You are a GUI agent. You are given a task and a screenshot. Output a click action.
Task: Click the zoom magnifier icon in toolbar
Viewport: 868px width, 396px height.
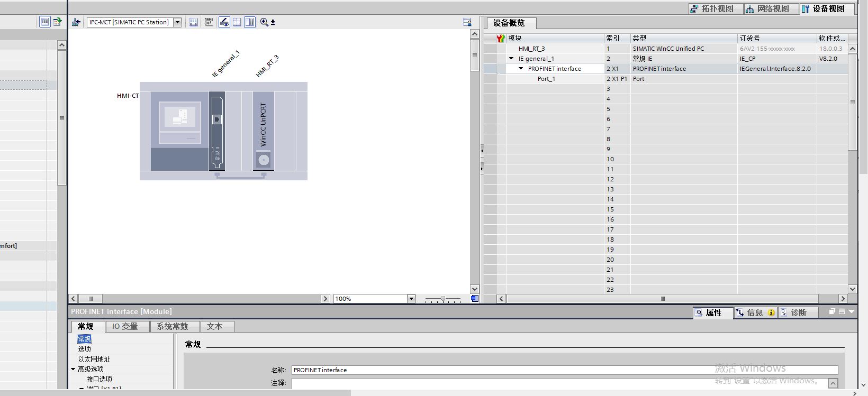click(264, 22)
